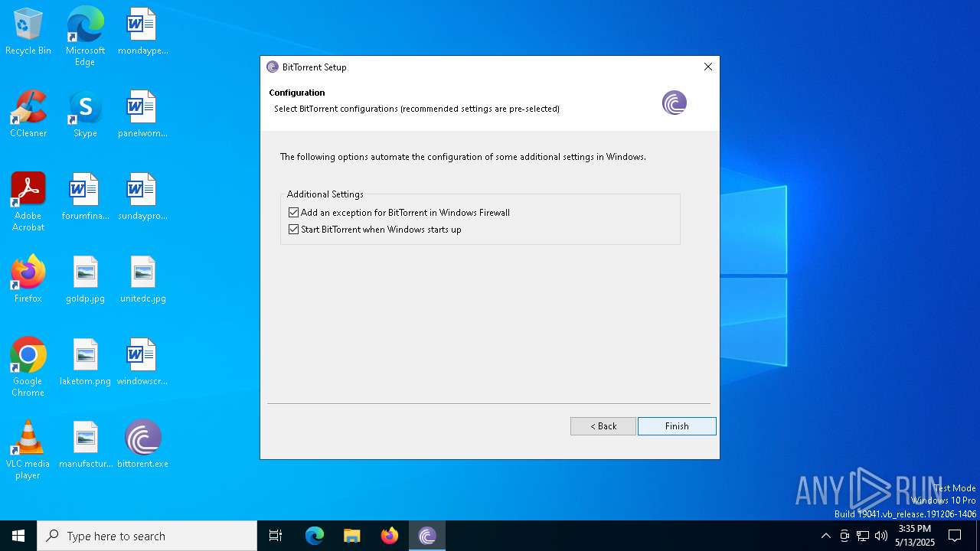Image resolution: width=980 pixels, height=551 pixels.
Task: Open Microsoft Edge desktop shortcut
Action: 85,37
